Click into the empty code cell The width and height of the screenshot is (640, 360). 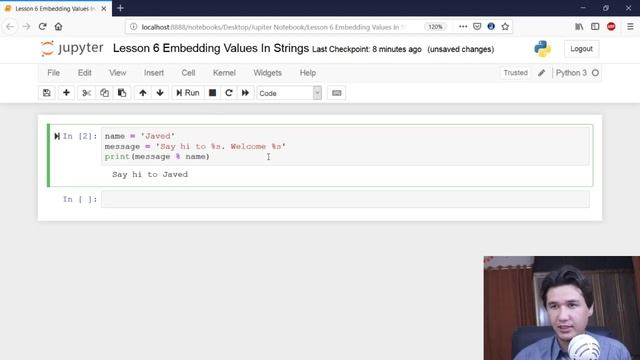click(345, 199)
